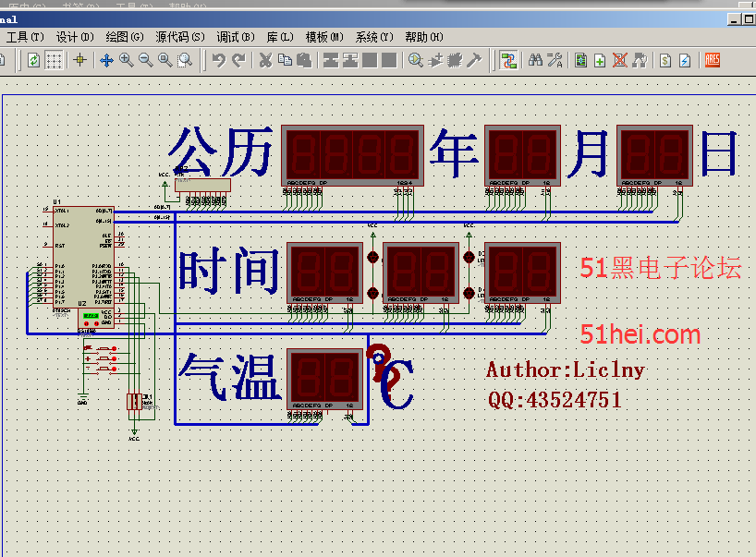The height and width of the screenshot is (557, 756).
Task: Click the decompose hammer icon
Action: 474,61
